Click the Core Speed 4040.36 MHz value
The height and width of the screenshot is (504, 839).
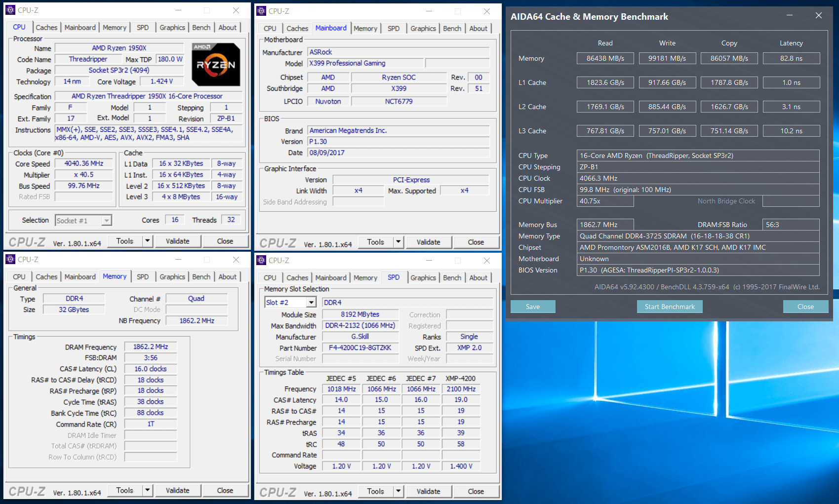click(83, 163)
